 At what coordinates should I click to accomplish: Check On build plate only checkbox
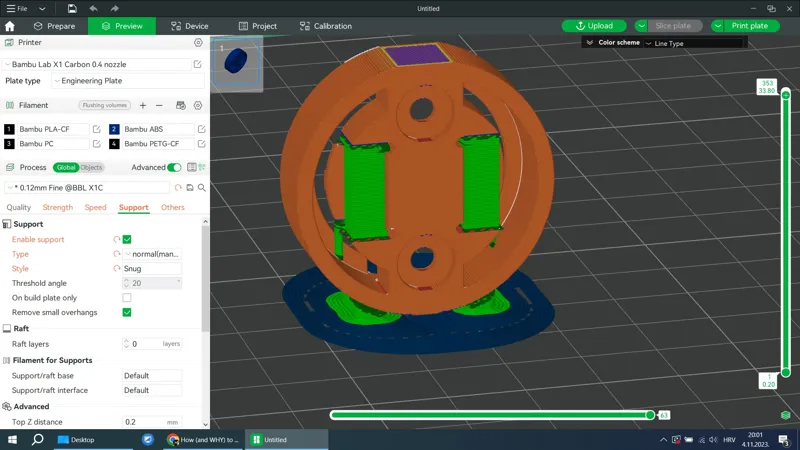(127, 297)
